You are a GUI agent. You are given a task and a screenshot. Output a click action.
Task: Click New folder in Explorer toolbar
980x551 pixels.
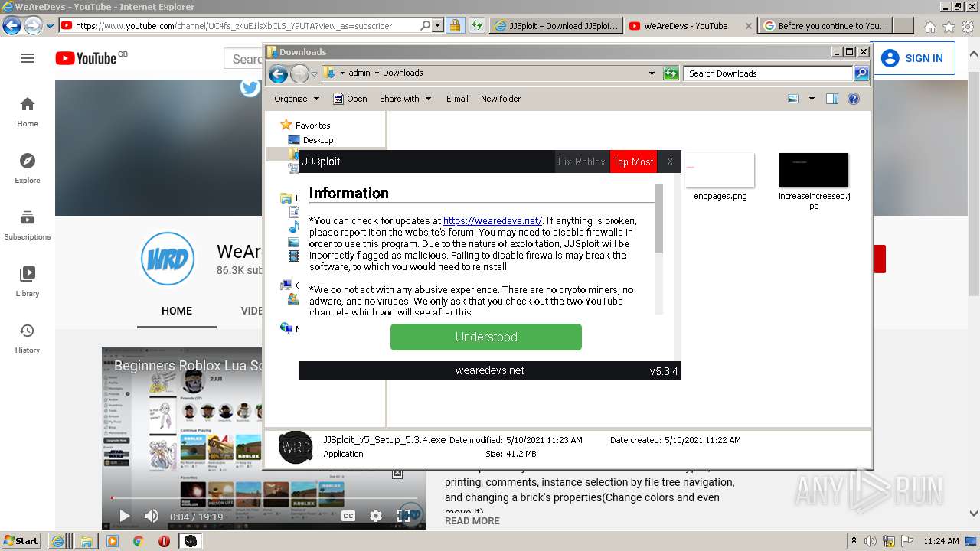[501, 99]
